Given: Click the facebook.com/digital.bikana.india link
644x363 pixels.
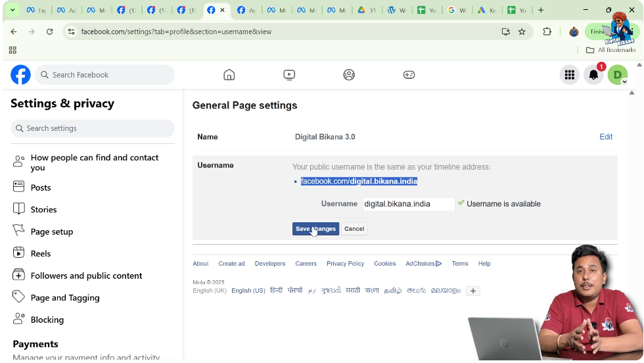Looking at the screenshot, I should coord(359,181).
